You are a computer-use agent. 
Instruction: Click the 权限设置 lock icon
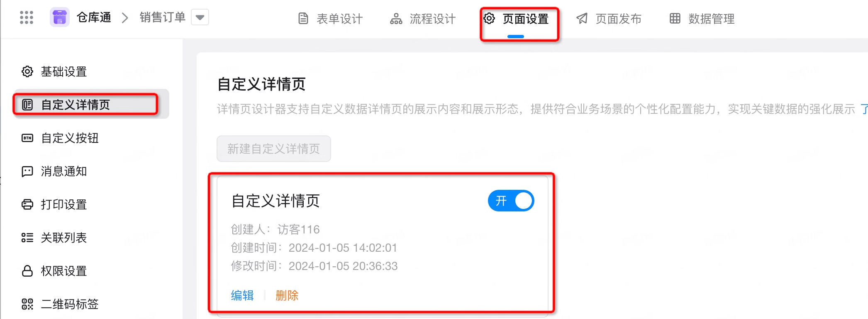coord(27,271)
